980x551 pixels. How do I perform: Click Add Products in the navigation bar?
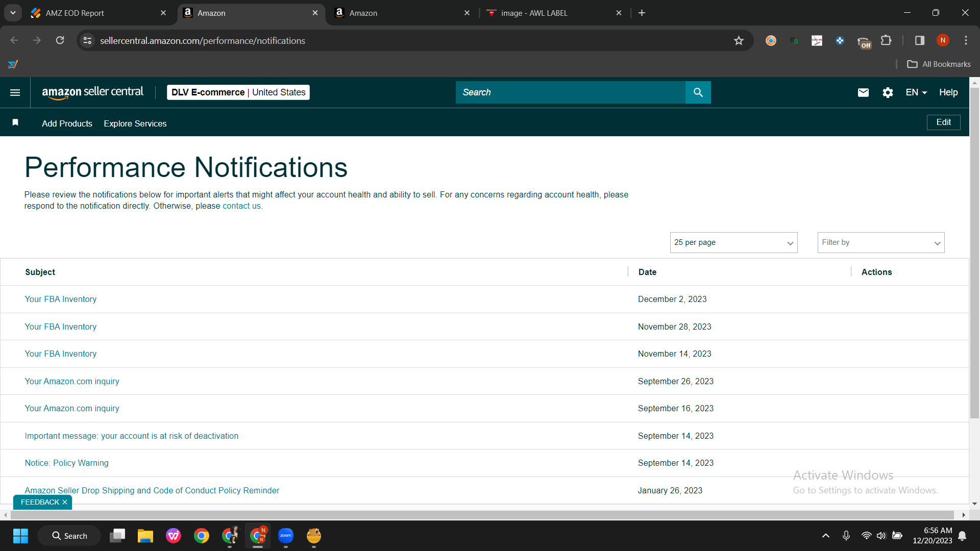(x=67, y=123)
